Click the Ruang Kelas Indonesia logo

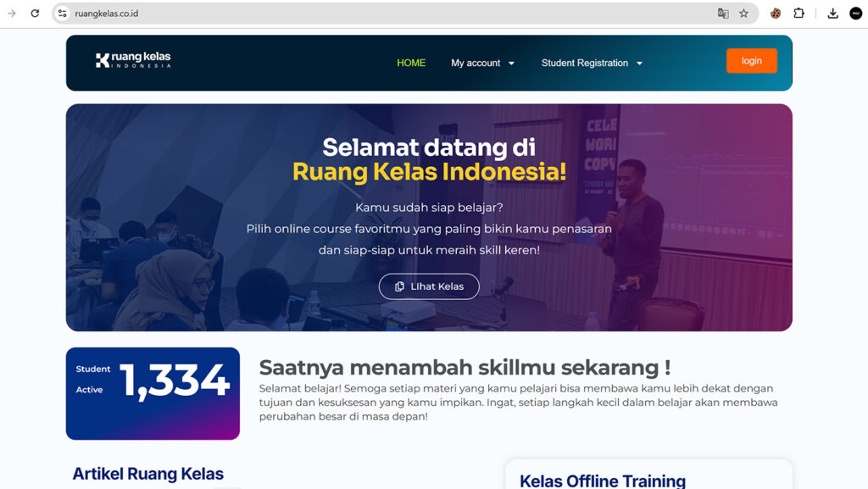133,60
